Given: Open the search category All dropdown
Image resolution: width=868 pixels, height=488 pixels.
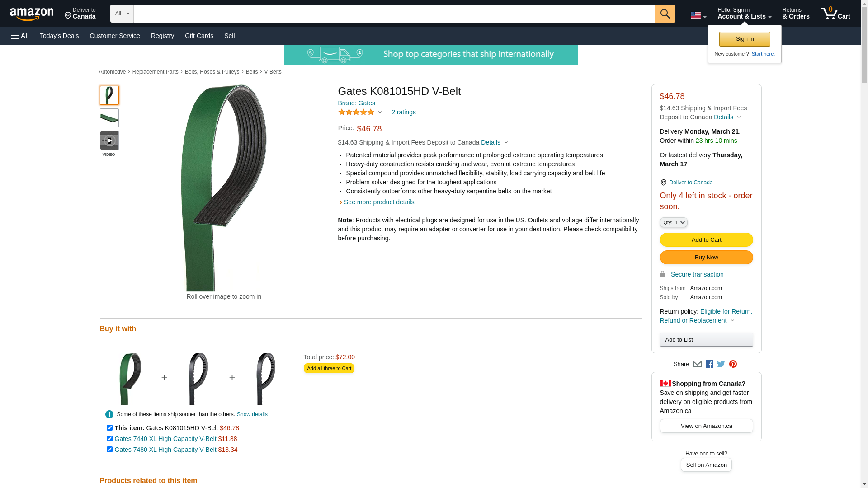Looking at the screenshot, I should tap(122, 14).
